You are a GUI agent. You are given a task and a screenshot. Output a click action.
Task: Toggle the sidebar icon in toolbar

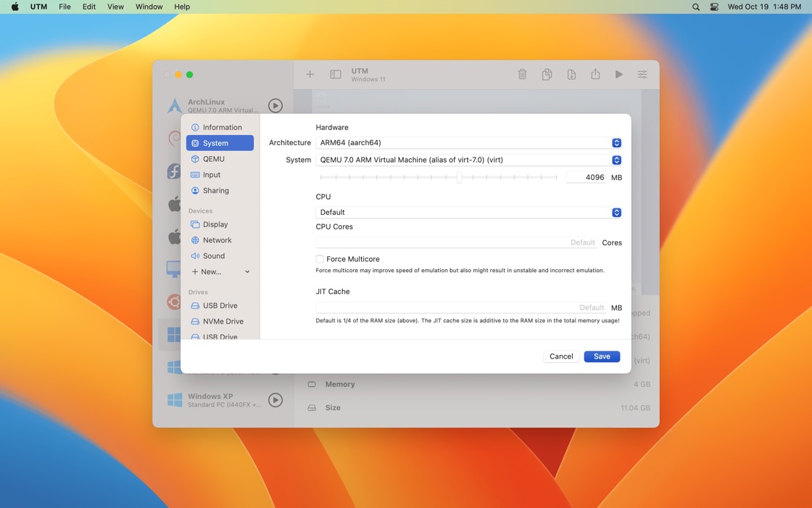point(336,74)
